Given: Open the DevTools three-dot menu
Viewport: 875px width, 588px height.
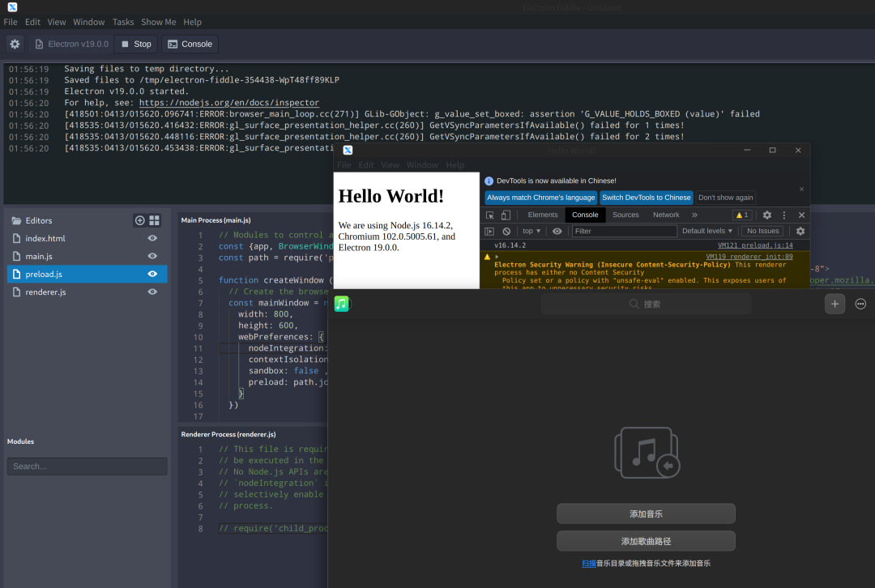Looking at the screenshot, I should [784, 215].
